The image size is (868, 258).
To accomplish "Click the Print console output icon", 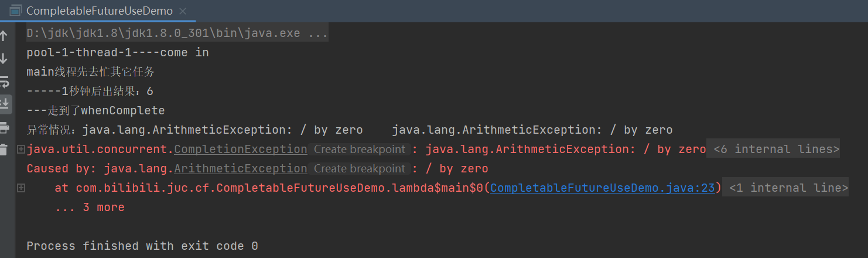I will tap(4, 127).
